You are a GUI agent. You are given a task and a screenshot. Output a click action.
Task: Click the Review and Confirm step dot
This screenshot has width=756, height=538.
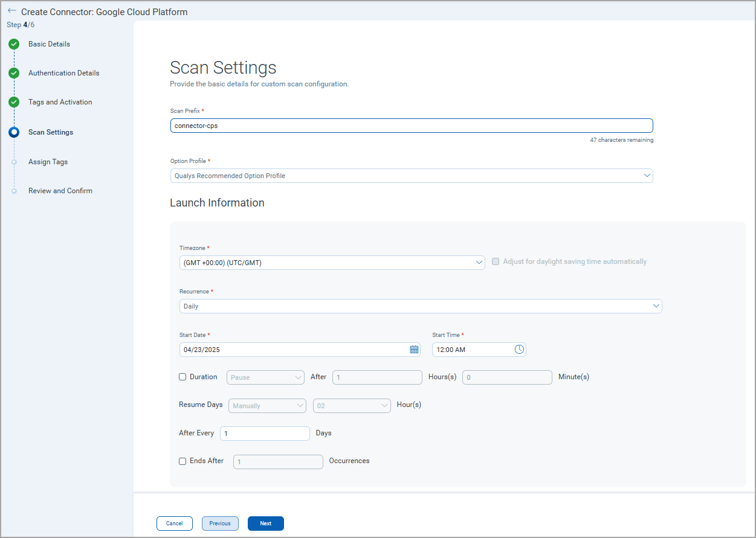pyautogui.click(x=14, y=191)
